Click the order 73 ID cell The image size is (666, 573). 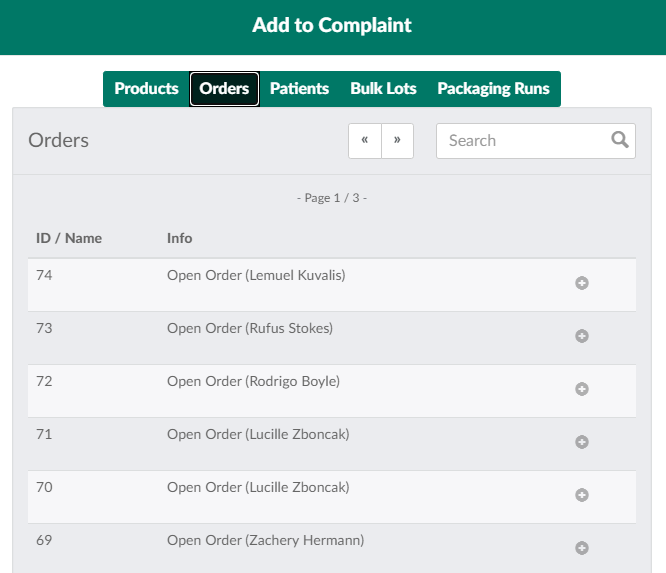click(45, 328)
